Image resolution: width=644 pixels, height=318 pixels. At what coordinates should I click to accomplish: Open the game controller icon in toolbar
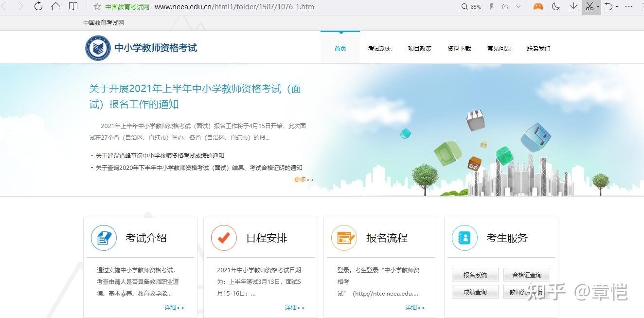click(538, 7)
